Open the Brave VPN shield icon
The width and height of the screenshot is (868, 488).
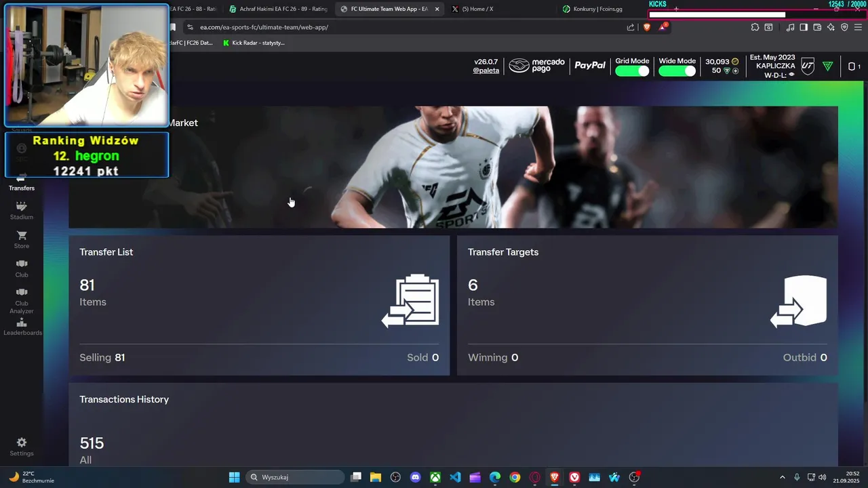[844, 27]
